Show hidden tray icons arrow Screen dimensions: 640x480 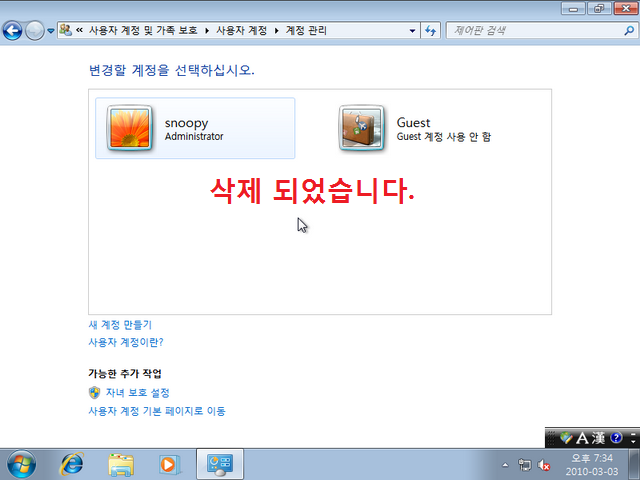coord(505,465)
